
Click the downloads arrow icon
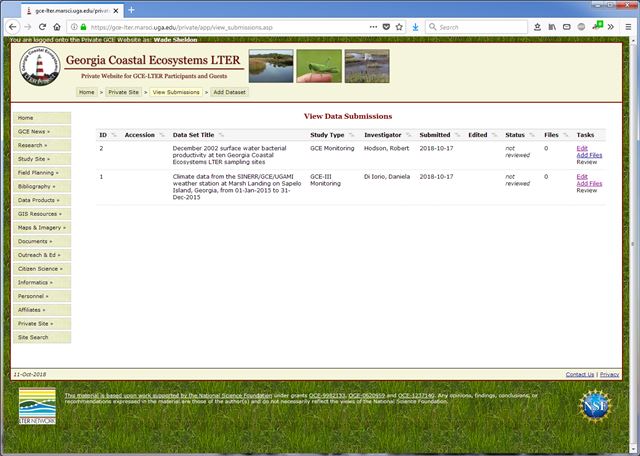tap(416, 27)
